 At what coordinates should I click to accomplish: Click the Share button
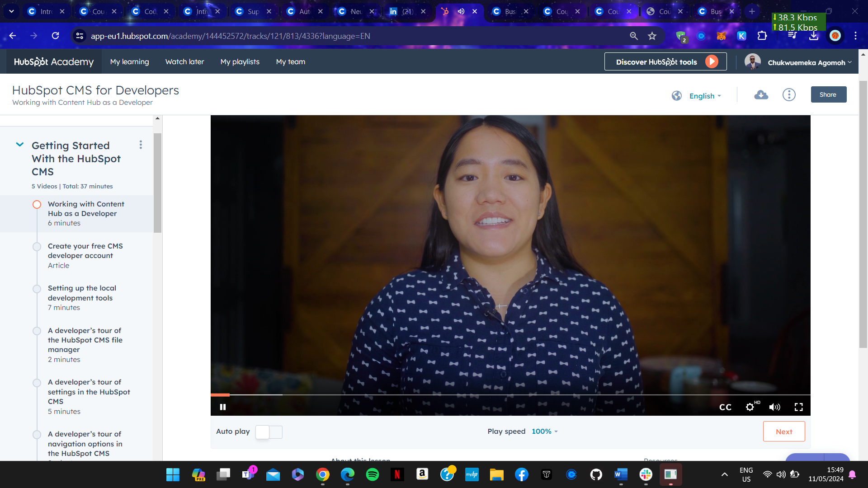[828, 94]
